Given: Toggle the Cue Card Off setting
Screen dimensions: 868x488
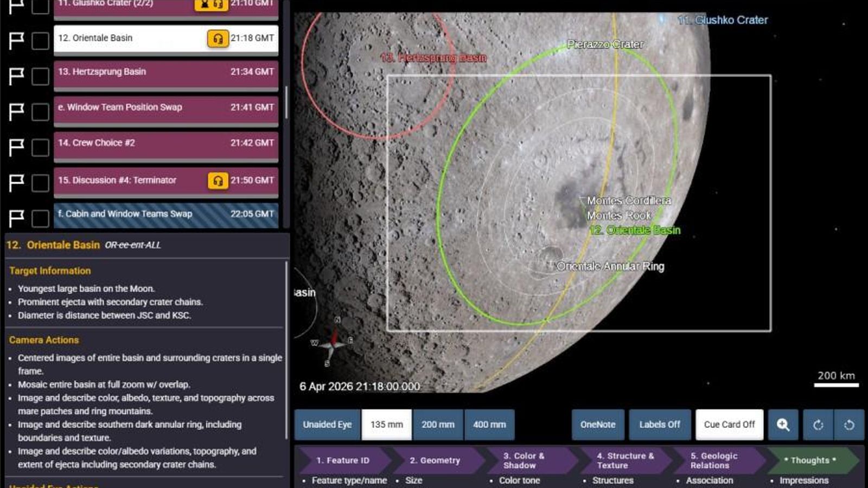Looking at the screenshot, I should pyautogui.click(x=729, y=425).
